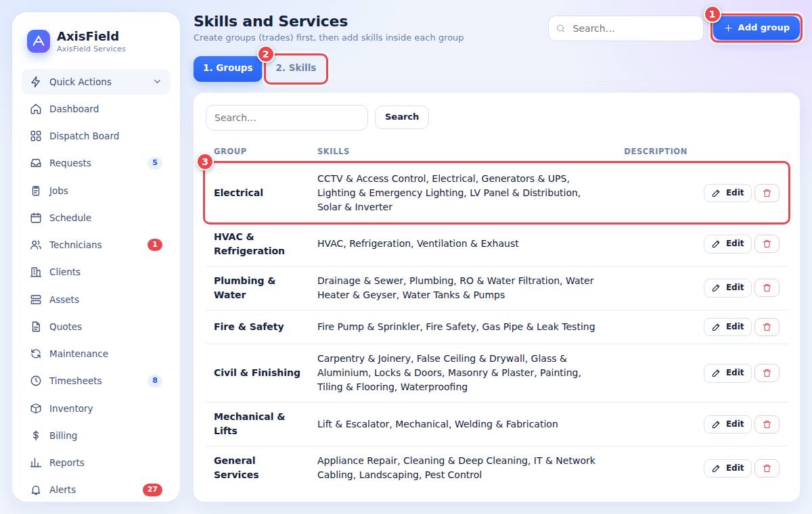Click the Alerts badge showing 27

click(x=152, y=490)
